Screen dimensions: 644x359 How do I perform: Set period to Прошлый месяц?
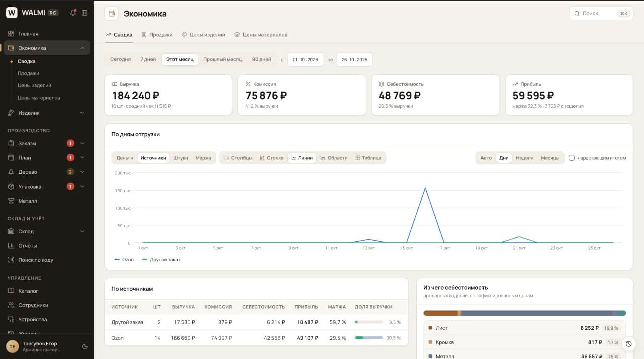pyautogui.click(x=223, y=59)
